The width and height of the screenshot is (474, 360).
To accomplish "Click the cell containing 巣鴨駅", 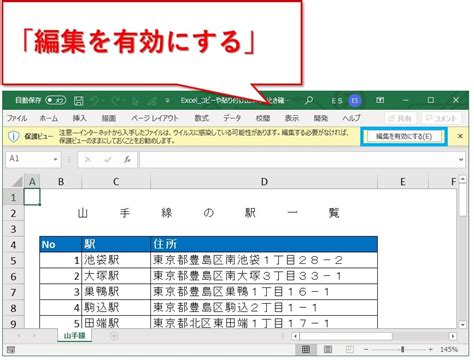I will pos(116,292).
